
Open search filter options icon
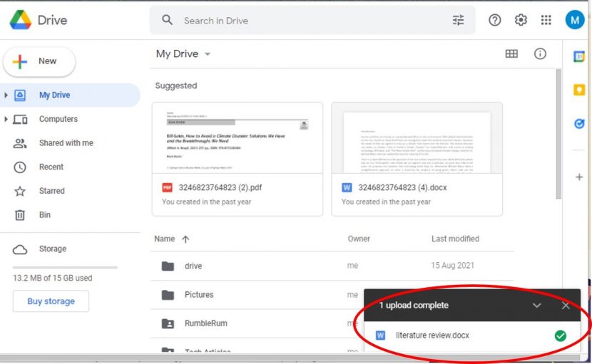coord(458,20)
